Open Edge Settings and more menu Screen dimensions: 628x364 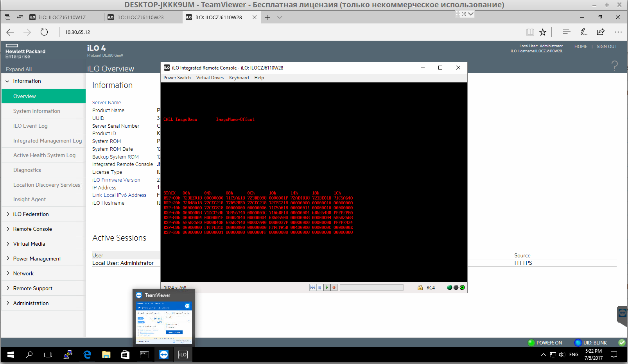(618, 32)
